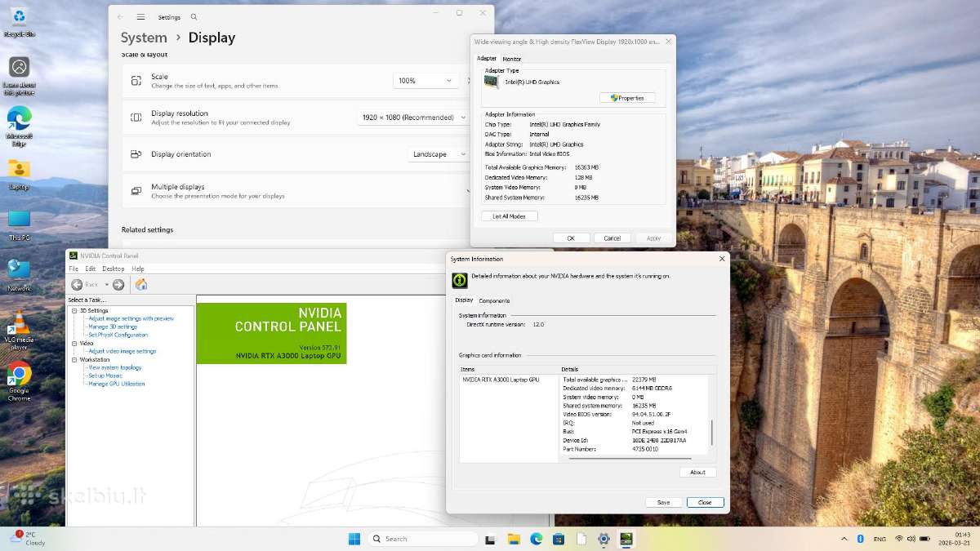The width and height of the screenshot is (980, 551).
Task: Switch to the Monitor tab in adapter properties
Action: [512, 59]
